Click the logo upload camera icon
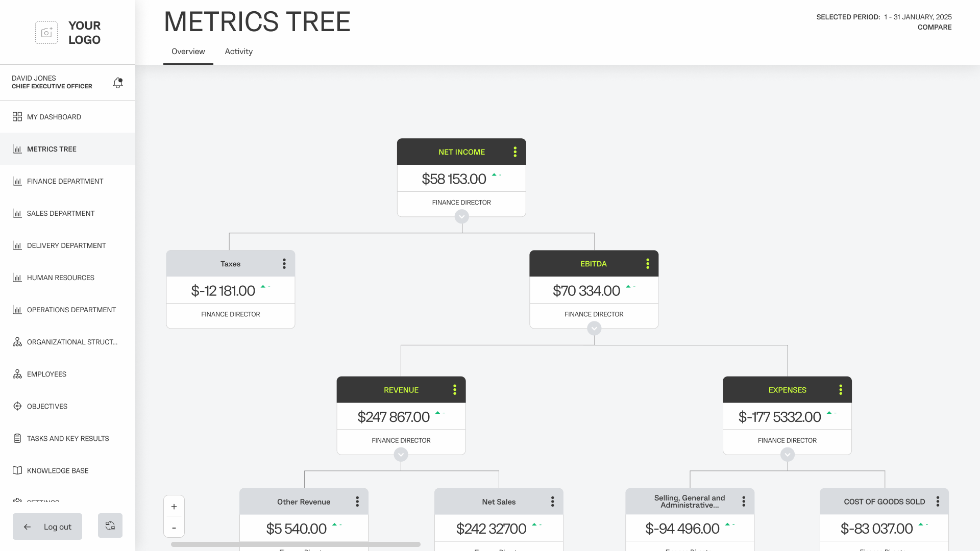The width and height of the screenshot is (980, 551). point(46,33)
